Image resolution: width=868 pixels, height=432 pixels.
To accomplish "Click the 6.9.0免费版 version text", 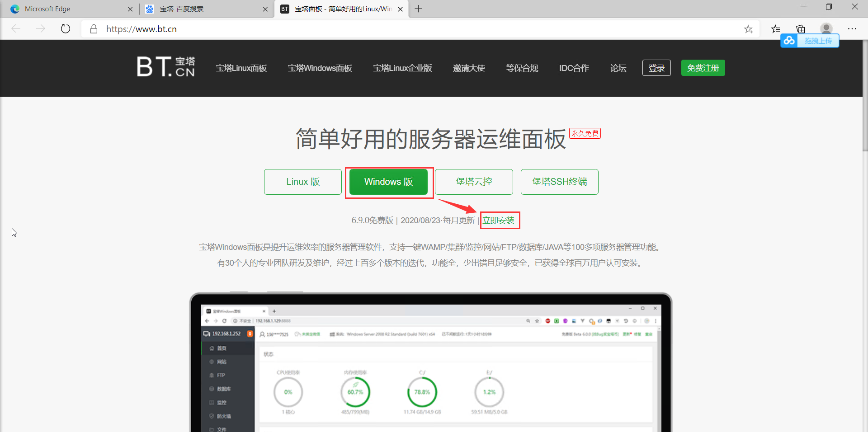I will pos(373,221).
